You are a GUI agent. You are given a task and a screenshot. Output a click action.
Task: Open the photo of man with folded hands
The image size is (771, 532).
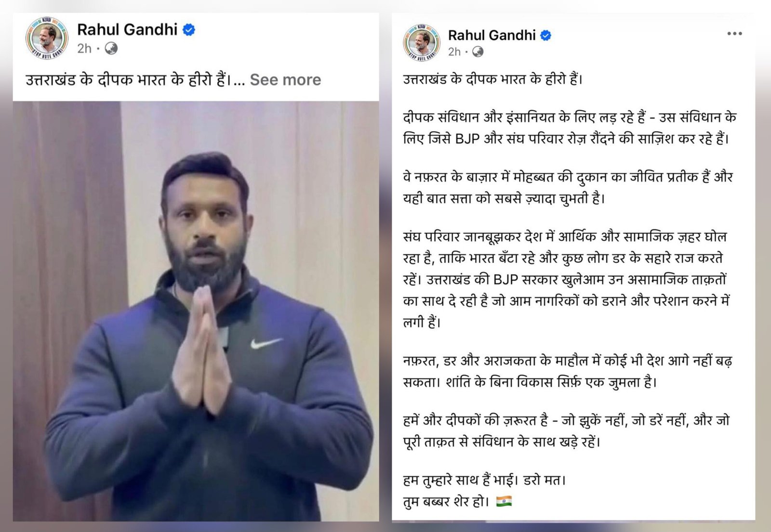196,311
